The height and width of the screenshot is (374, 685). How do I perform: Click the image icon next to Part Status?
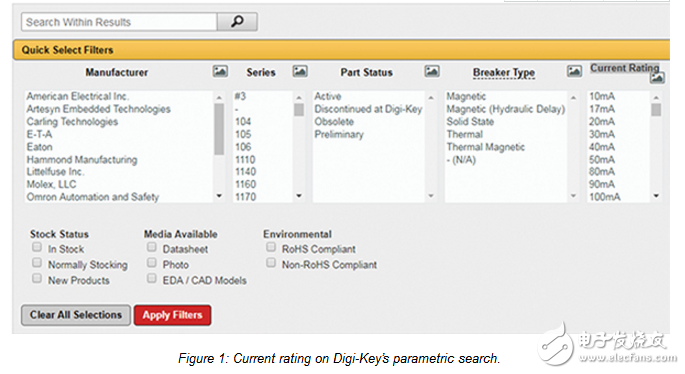432,71
